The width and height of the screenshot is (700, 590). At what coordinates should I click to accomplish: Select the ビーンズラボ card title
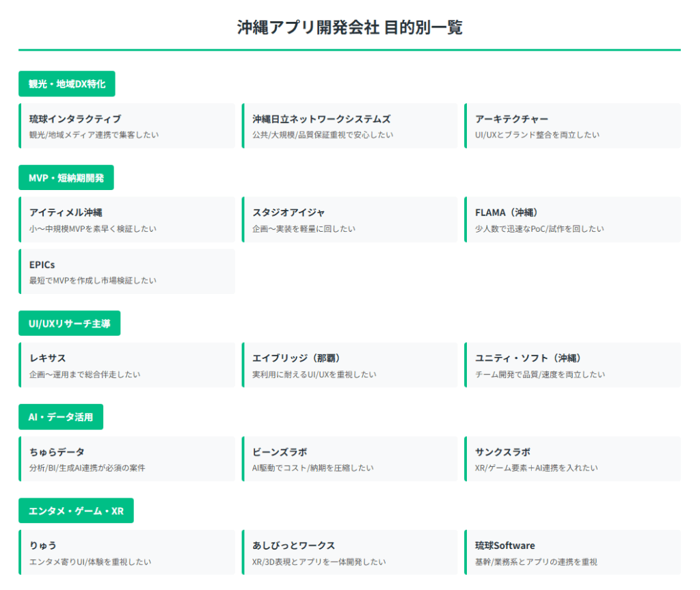coord(280,452)
